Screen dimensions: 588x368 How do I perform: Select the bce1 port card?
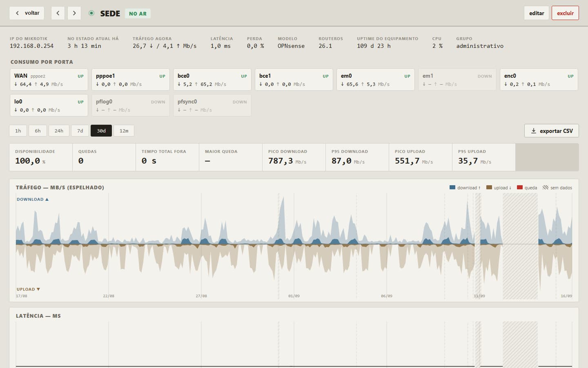tap(294, 79)
